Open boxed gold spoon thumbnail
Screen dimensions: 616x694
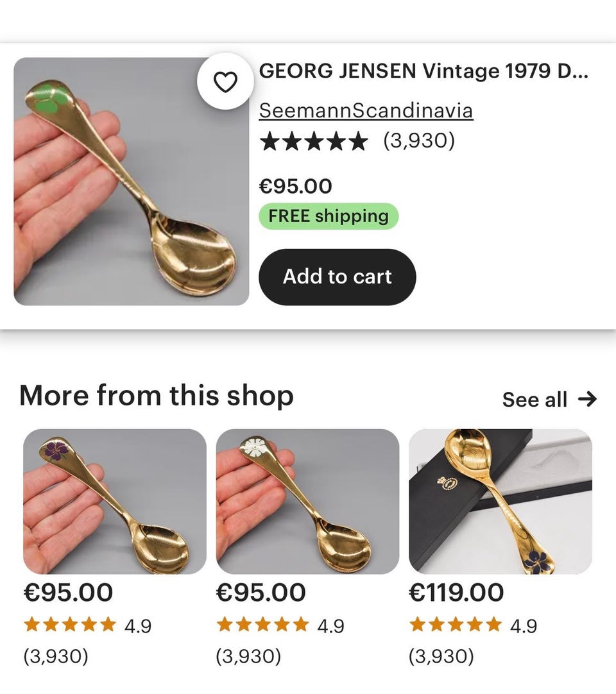501,501
